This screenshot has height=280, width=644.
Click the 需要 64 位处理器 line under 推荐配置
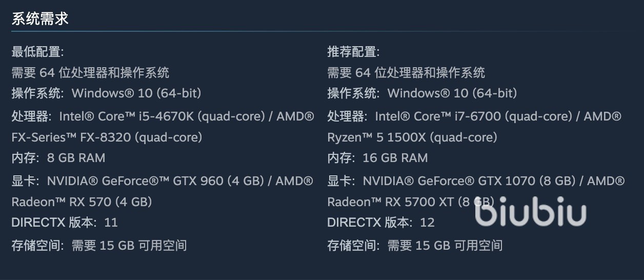click(x=406, y=73)
